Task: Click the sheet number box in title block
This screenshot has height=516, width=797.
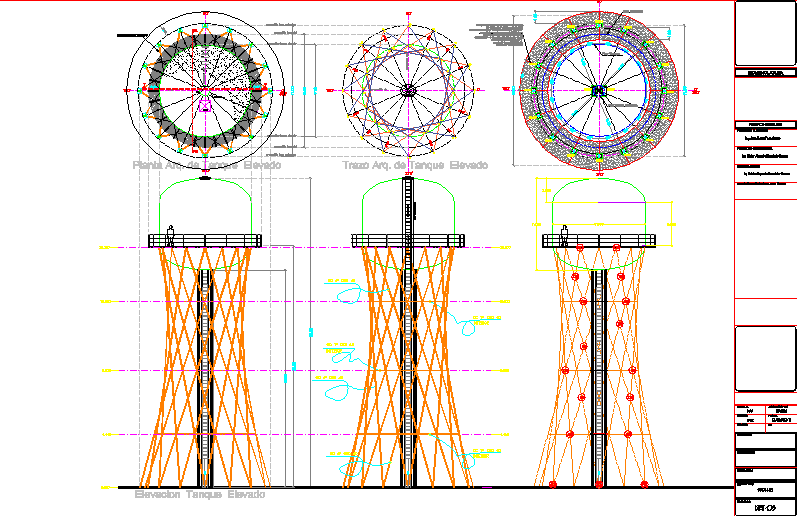Action: pos(765,508)
